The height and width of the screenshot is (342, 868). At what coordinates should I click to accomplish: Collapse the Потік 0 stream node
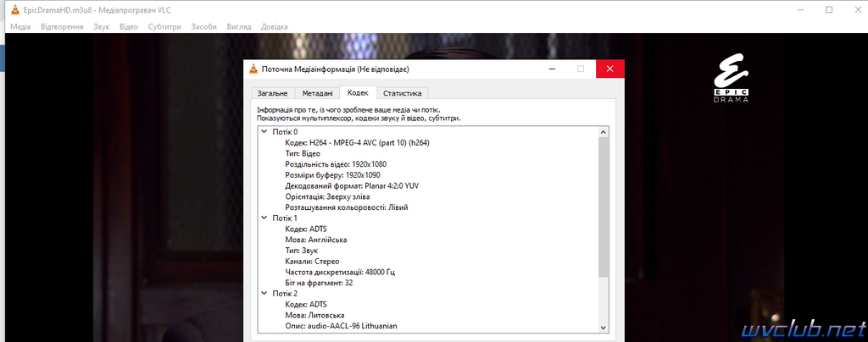tap(264, 132)
